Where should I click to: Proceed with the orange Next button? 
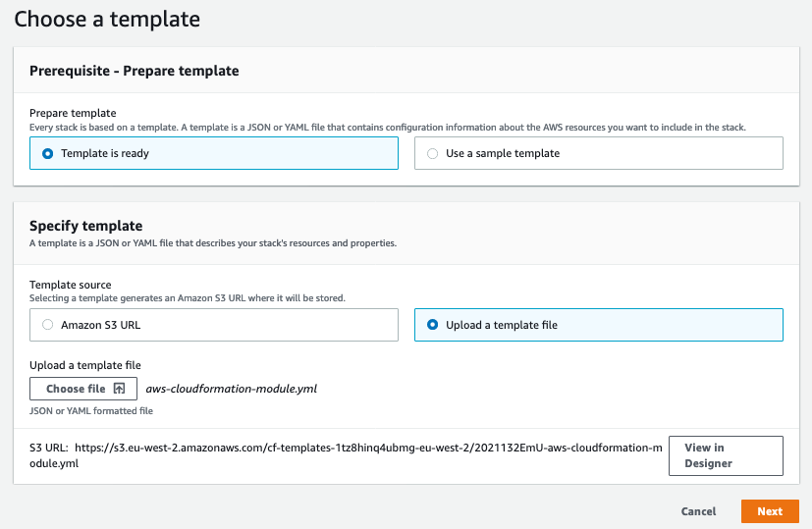click(770, 511)
